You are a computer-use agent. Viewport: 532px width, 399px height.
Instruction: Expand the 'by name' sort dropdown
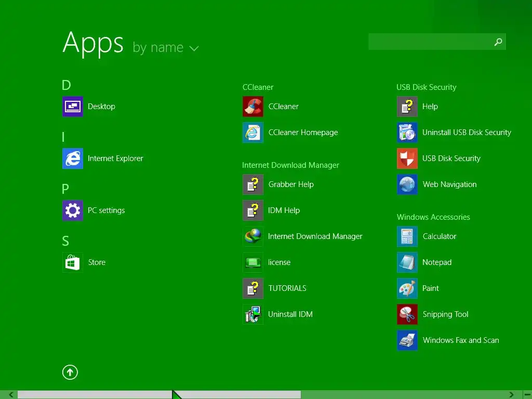pyautogui.click(x=166, y=47)
